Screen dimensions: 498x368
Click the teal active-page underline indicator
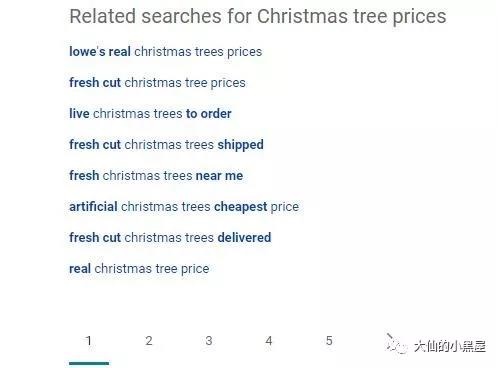(89, 363)
